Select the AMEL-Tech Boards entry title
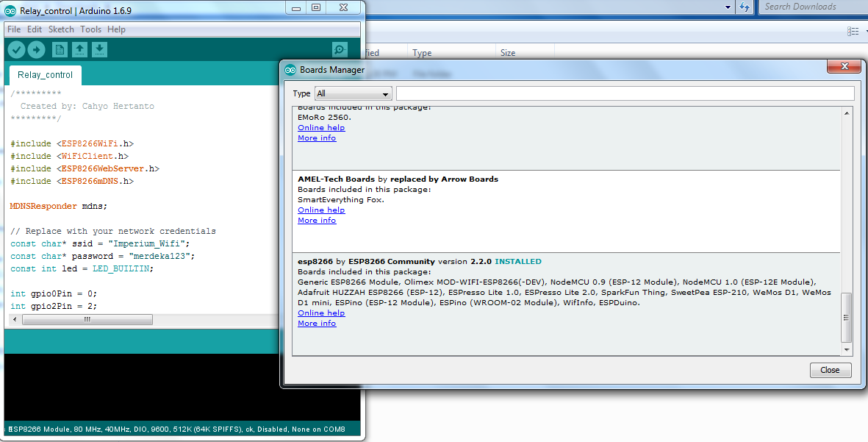This screenshot has width=868, height=442. pos(398,179)
